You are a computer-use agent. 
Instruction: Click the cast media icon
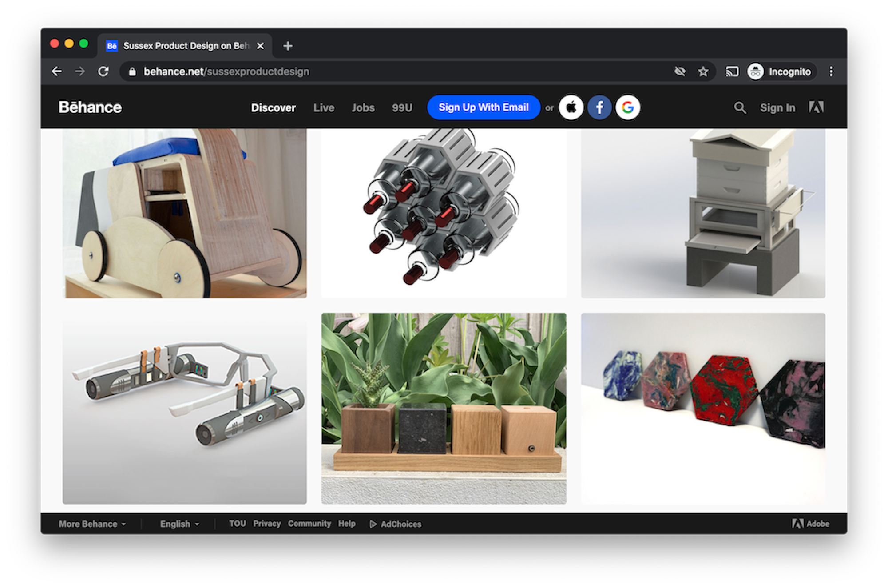pos(732,71)
